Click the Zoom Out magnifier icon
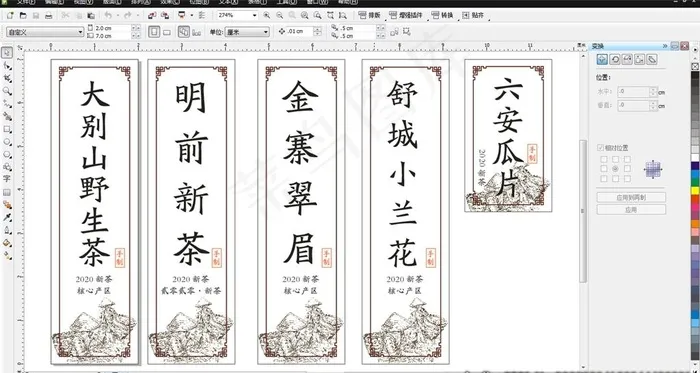 279,15
